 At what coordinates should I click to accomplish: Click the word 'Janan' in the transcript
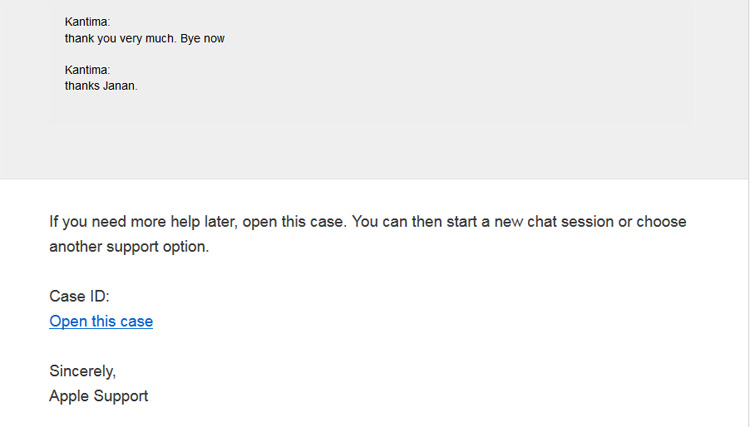point(119,86)
